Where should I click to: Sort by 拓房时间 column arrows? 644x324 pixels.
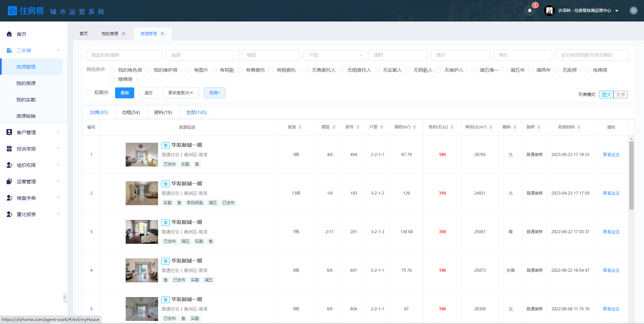tap(579, 127)
